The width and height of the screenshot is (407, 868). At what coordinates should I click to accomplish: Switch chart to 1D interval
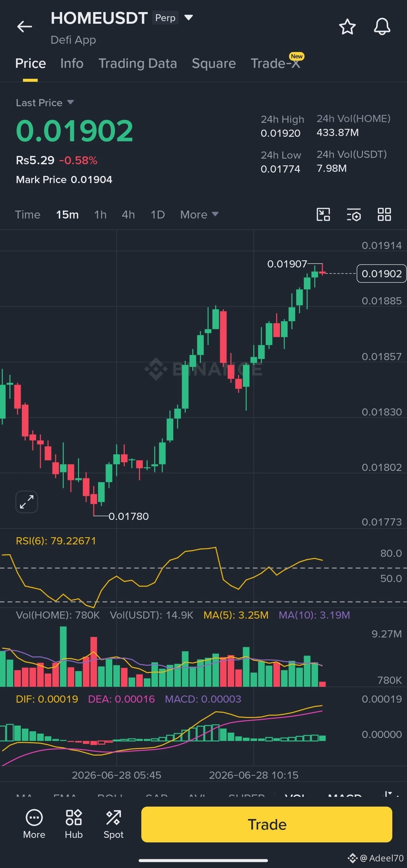tap(158, 214)
